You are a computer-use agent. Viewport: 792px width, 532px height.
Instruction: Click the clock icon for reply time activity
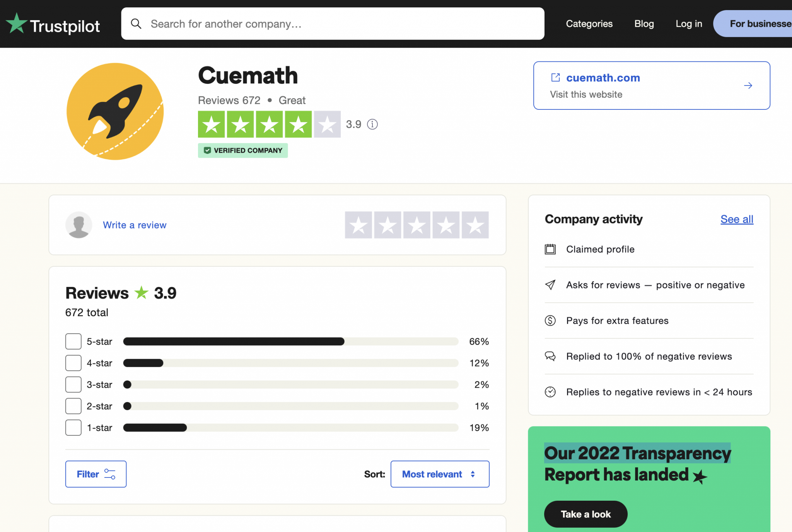tap(550, 392)
